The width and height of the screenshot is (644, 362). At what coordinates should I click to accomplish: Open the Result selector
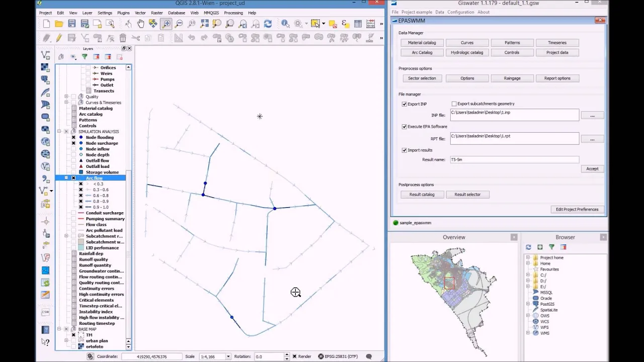[467, 195]
